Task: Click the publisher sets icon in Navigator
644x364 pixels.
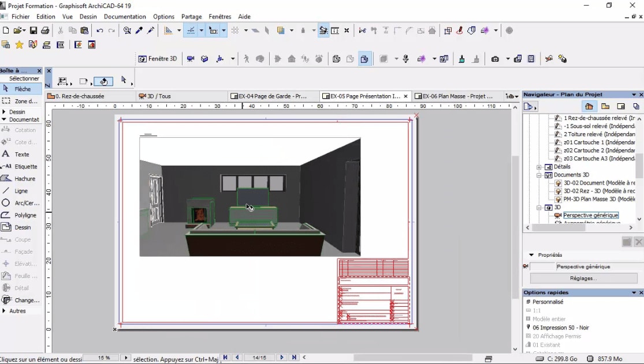Action: 636,106
